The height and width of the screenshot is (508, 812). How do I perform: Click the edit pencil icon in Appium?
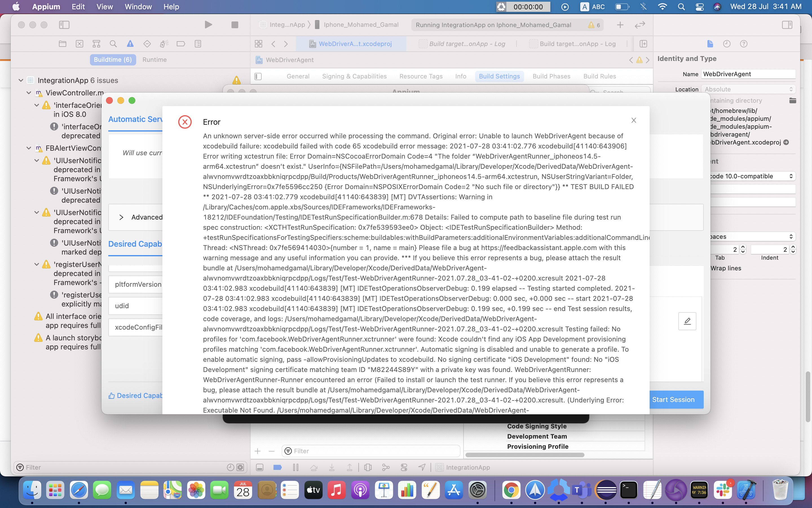point(687,321)
